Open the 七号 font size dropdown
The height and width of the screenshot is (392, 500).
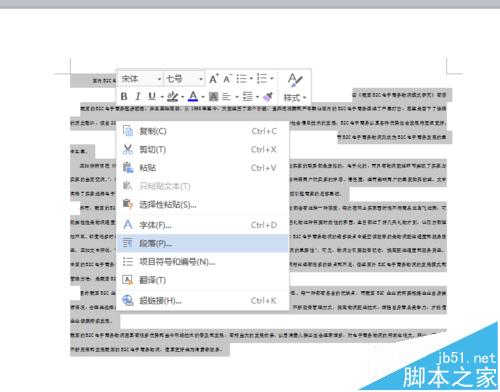[184, 79]
